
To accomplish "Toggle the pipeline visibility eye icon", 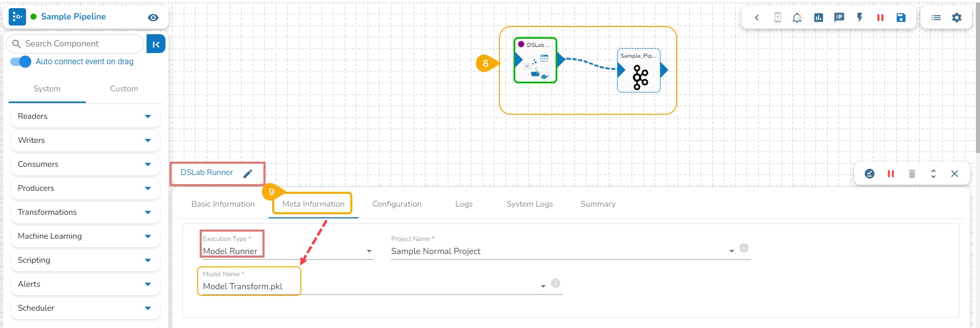I will pyautogui.click(x=153, y=17).
